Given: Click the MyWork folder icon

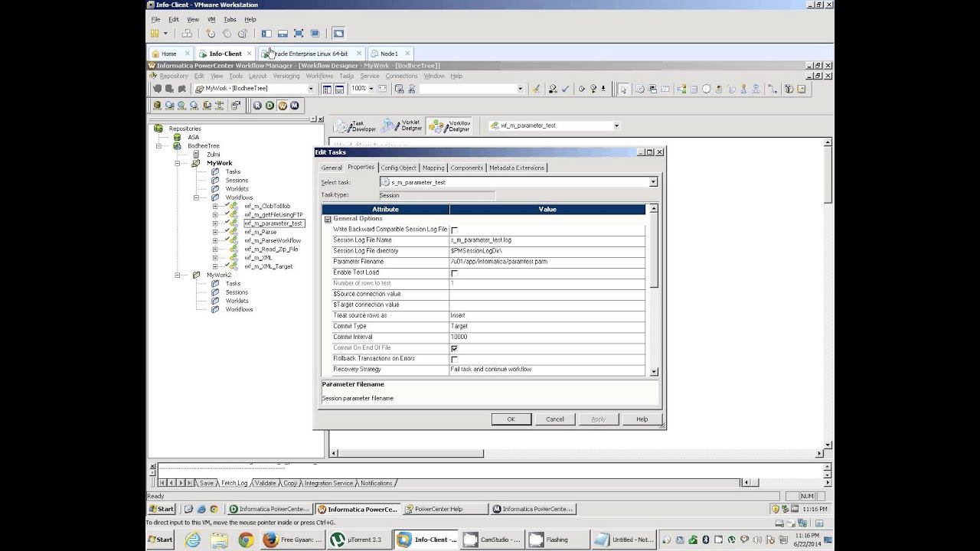Looking at the screenshot, I should (x=196, y=163).
